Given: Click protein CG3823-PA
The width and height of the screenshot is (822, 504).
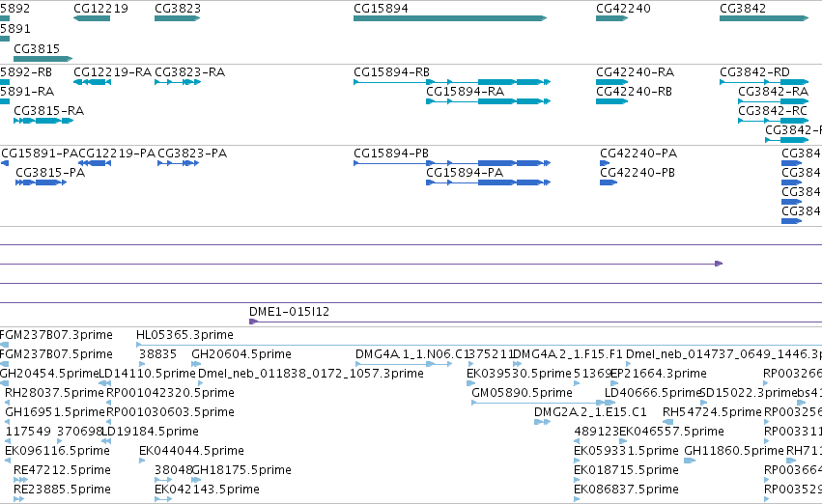Looking at the screenshot, I should click(x=192, y=154).
